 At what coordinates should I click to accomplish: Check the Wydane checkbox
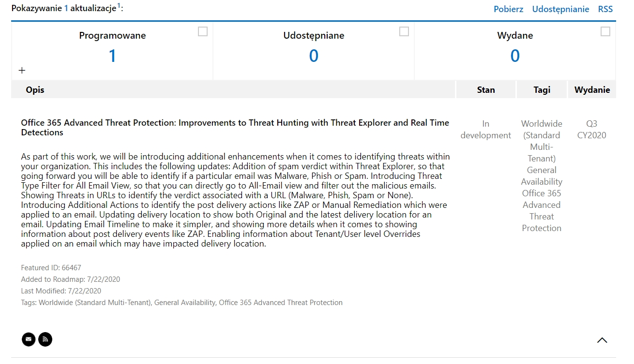click(605, 31)
